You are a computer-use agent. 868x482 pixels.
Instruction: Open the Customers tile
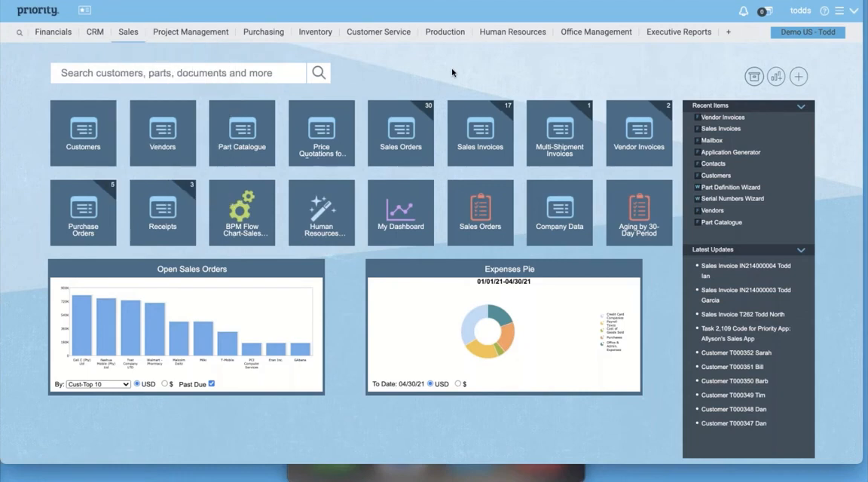click(83, 133)
